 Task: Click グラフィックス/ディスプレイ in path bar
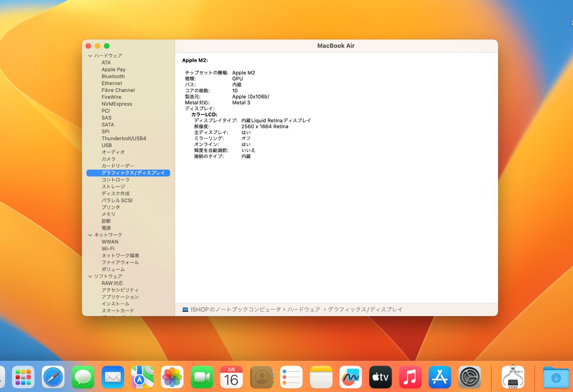[365, 310]
